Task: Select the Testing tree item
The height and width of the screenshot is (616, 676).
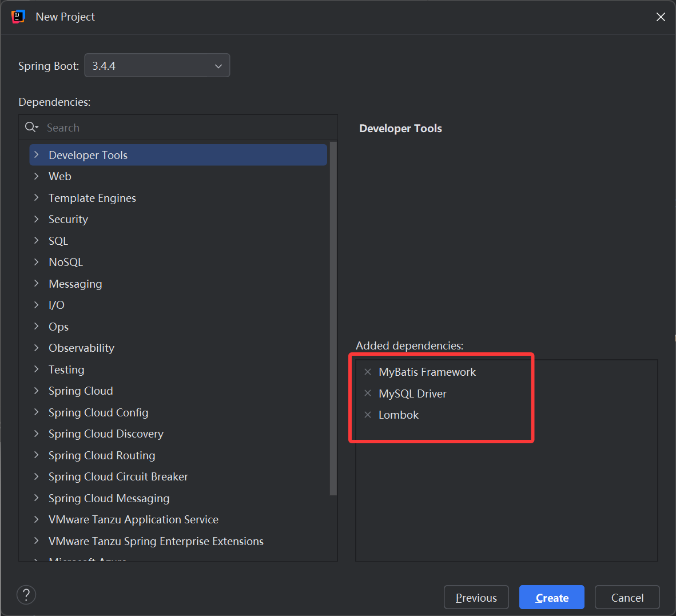Action: 178,369
